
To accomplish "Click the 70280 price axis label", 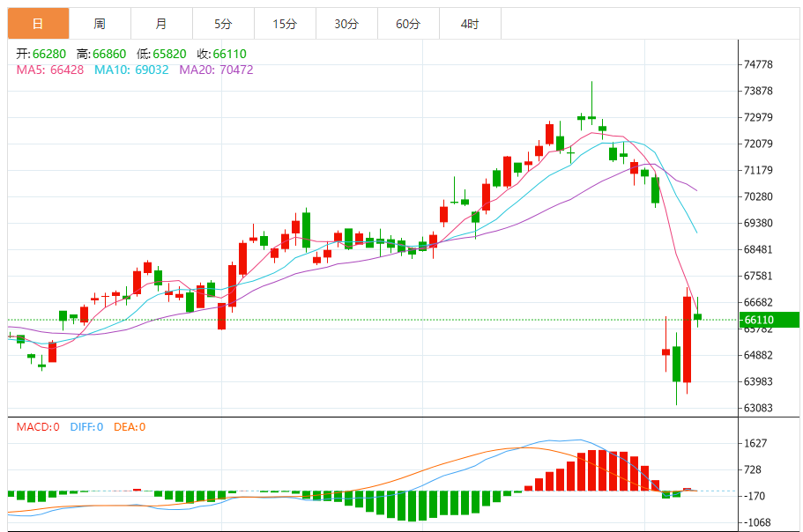I will (x=758, y=196).
